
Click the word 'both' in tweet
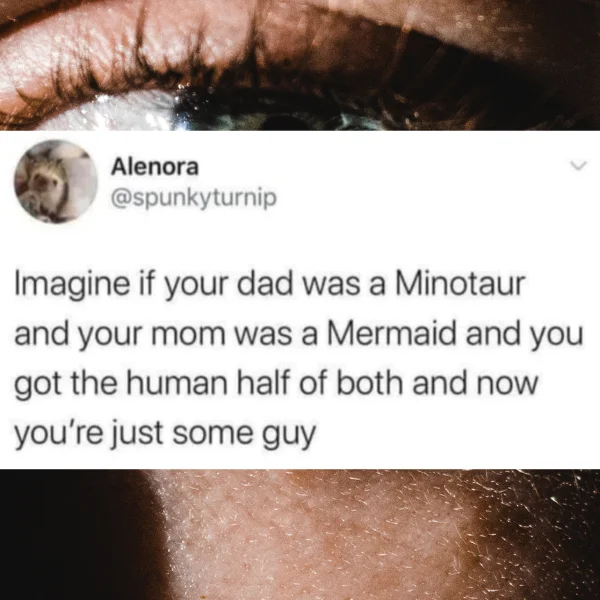tap(370, 383)
